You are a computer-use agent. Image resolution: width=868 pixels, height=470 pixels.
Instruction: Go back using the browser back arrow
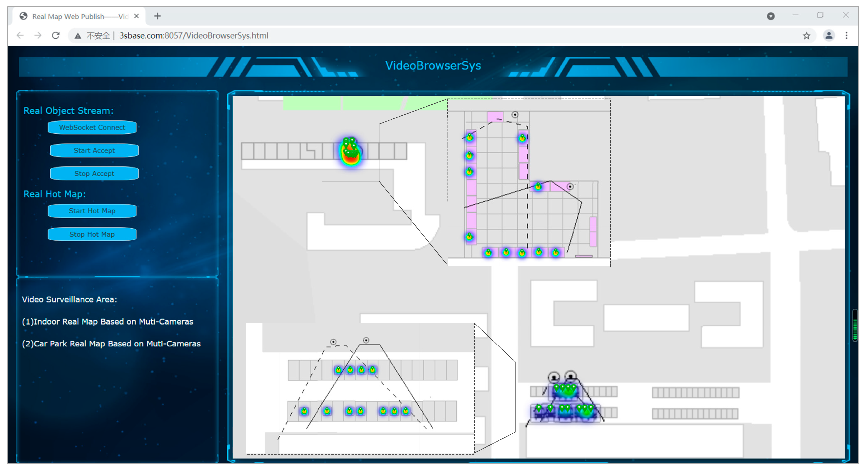[20, 35]
